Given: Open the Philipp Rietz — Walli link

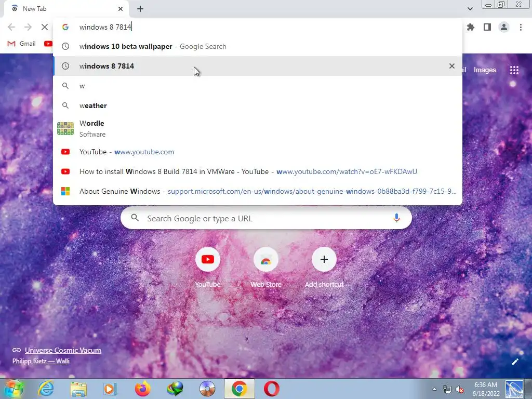Looking at the screenshot, I should (41, 361).
